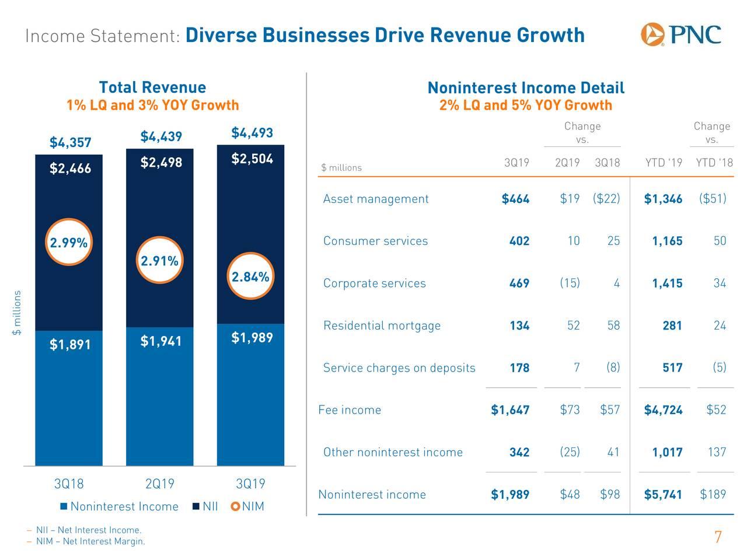
Task: Select the $4,493 total revenue value
Action: coord(252,132)
